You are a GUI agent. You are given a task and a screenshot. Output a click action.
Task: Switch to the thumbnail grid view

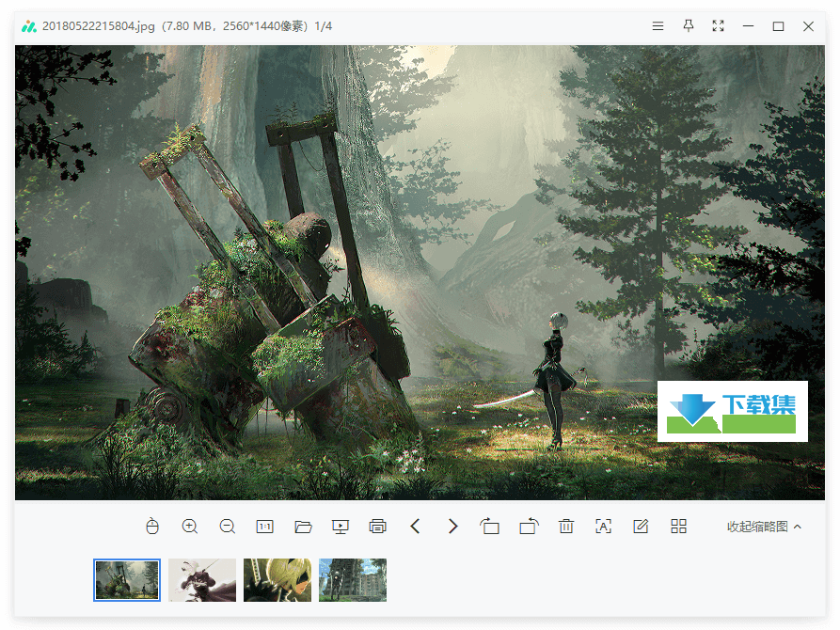click(679, 526)
